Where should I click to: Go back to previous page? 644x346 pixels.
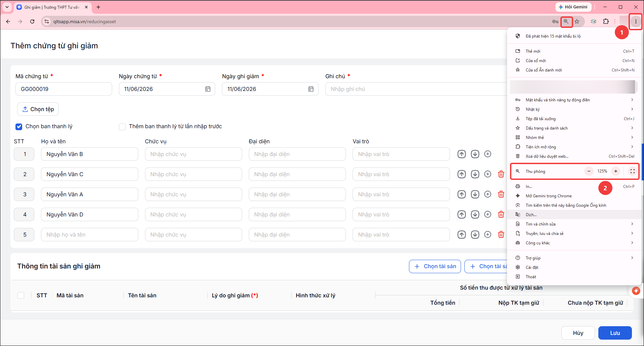[x=8, y=21]
